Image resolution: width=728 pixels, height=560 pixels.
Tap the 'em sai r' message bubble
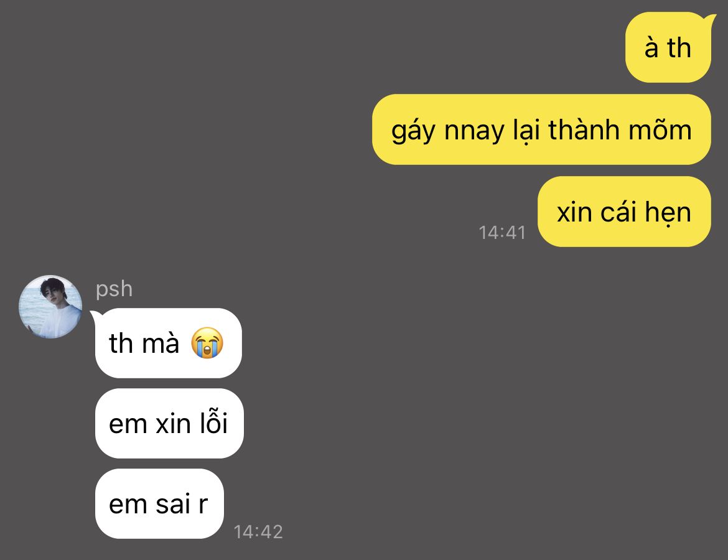(159, 504)
